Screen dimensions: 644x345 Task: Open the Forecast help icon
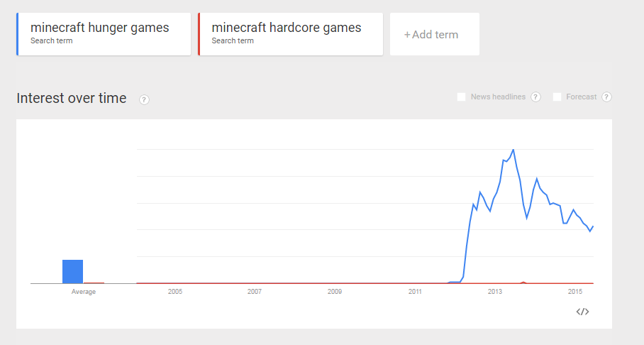click(x=606, y=97)
